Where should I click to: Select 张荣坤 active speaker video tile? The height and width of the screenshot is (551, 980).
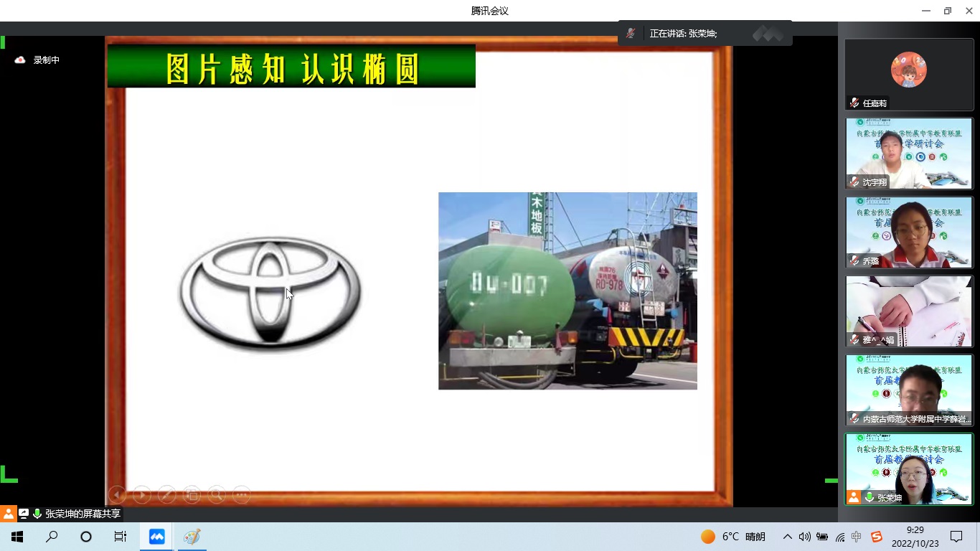click(909, 469)
